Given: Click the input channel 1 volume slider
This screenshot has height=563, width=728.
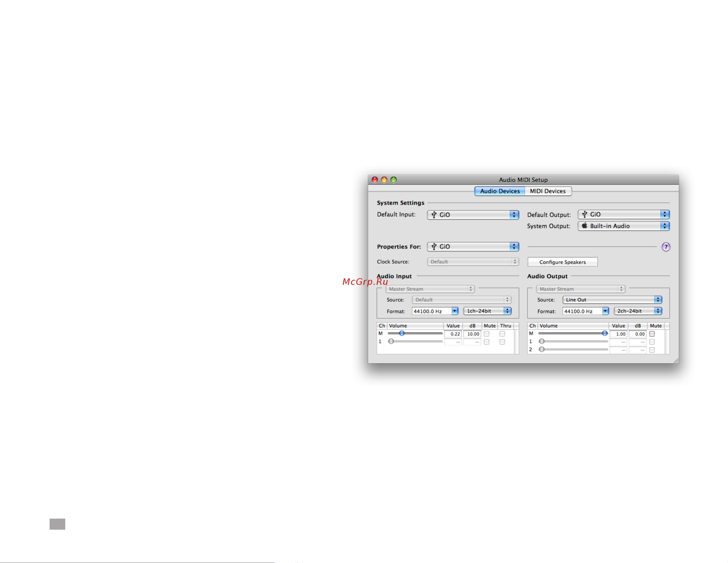Looking at the screenshot, I should coord(415,342).
